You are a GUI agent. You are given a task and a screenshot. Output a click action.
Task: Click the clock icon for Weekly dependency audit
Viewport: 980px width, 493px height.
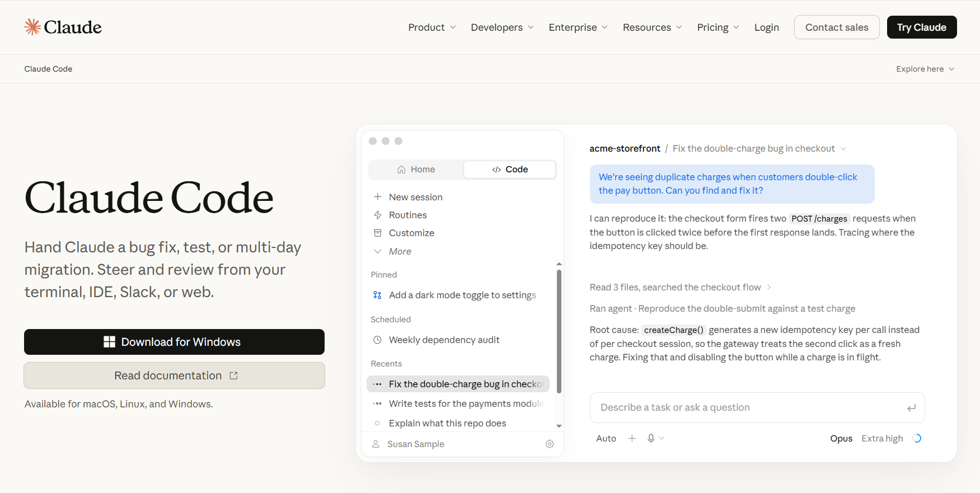378,340
